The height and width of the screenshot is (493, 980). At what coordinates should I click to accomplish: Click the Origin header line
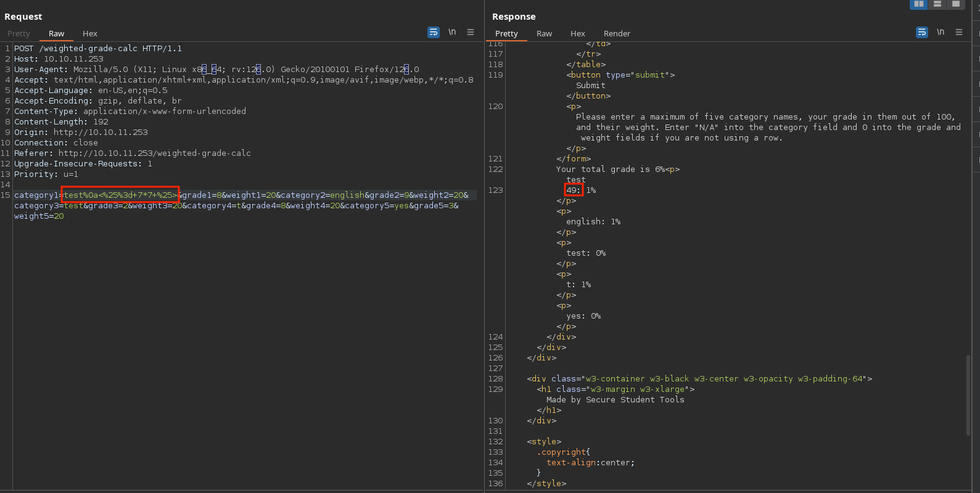pos(81,132)
